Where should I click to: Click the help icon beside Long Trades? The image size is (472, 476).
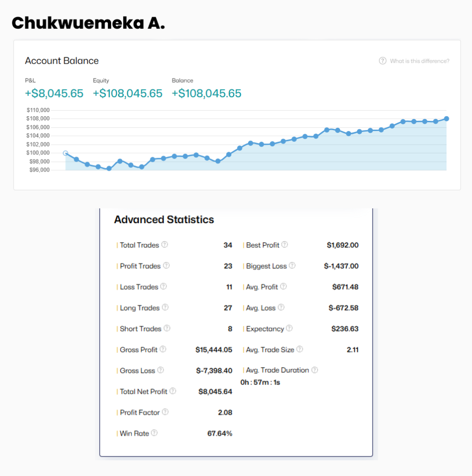165,308
